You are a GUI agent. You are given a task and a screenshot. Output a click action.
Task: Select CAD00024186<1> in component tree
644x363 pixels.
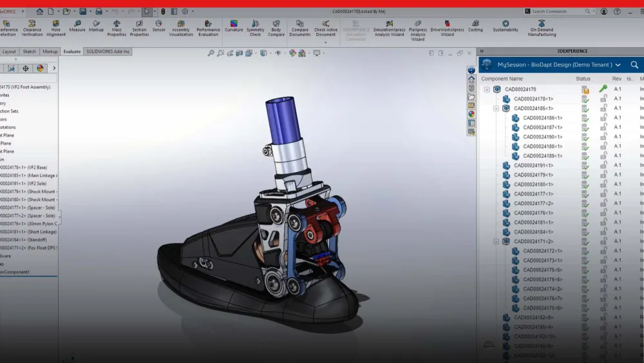tap(542, 118)
